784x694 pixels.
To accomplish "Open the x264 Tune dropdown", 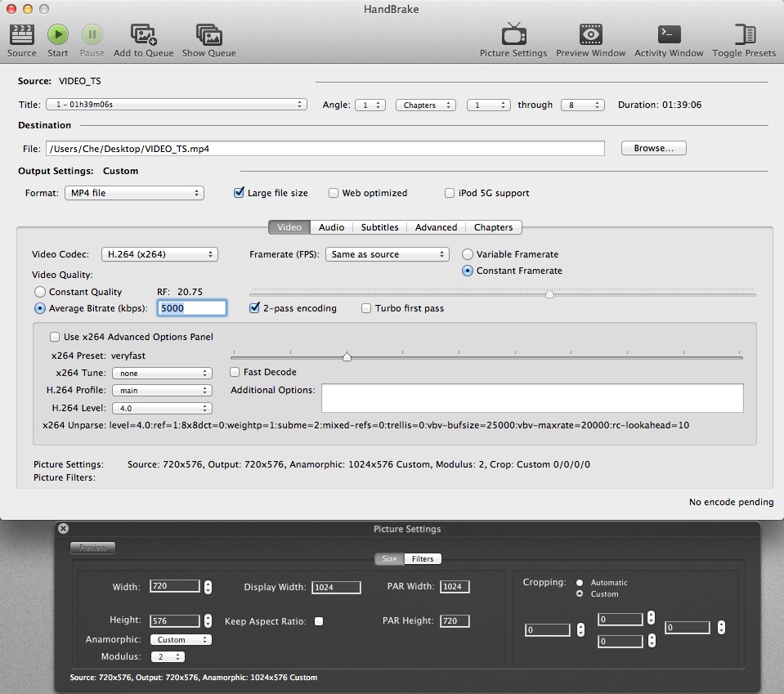I will 163,373.
